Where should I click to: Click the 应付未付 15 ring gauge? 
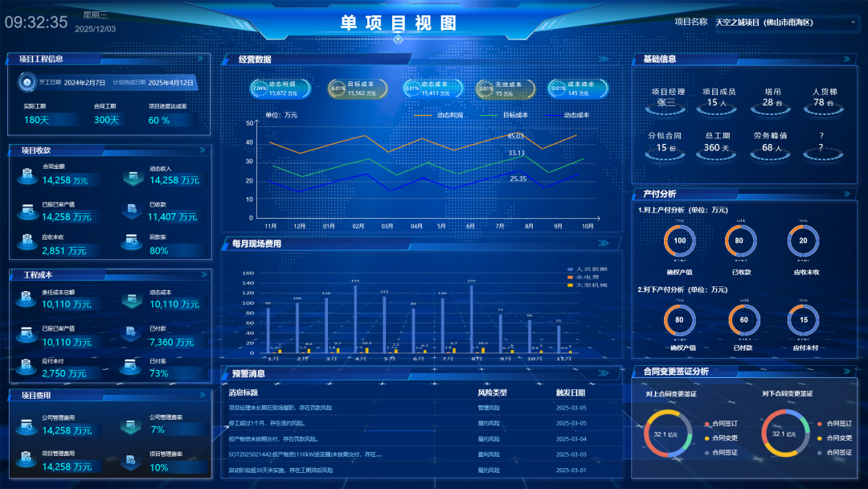click(x=803, y=320)
